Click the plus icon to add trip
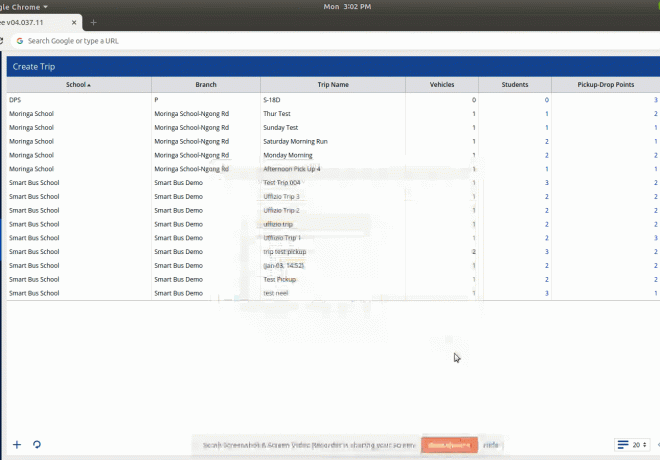Viewport: 660px width, 460px height. 16,444
